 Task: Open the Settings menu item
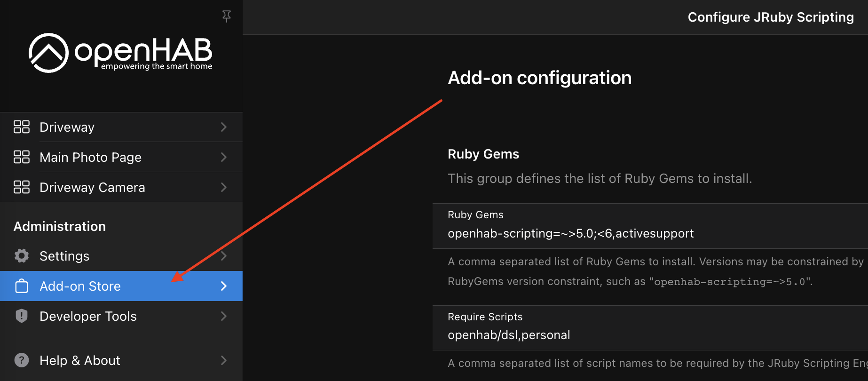pos(64,255)
